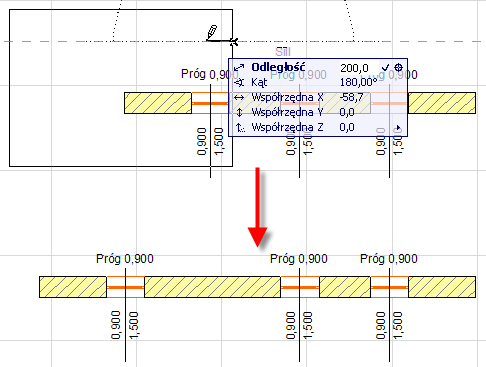Select the 1,500 dimension under lower-left door

pyautogui.click(x=134, y=325)
